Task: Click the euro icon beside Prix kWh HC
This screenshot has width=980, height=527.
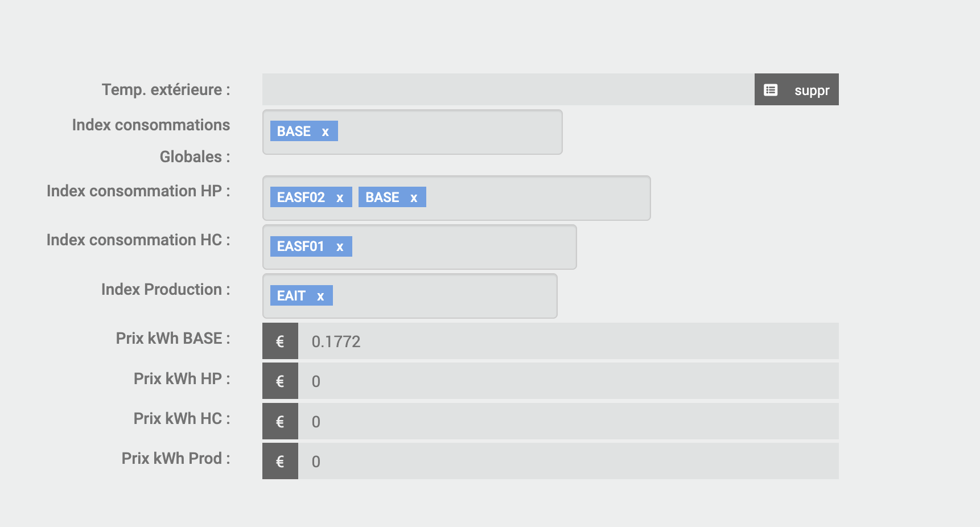Action: pyautogui.click(x=280, y=422)
